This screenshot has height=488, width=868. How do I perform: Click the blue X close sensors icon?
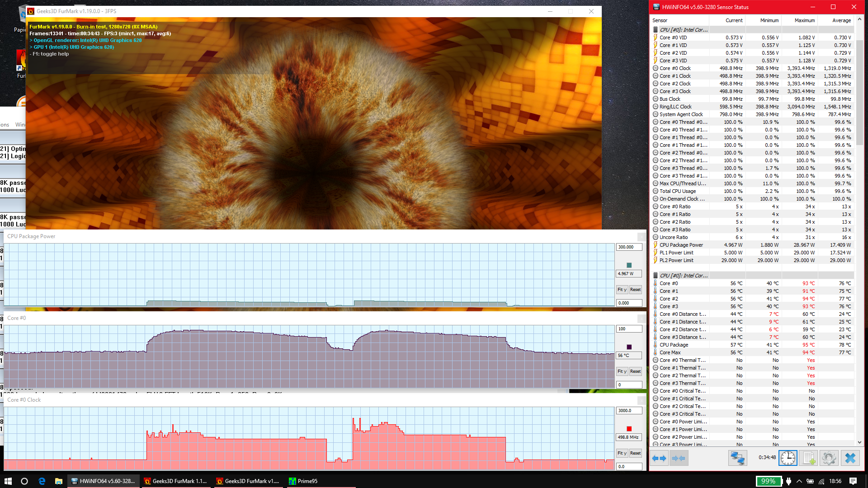click(850, 458)
